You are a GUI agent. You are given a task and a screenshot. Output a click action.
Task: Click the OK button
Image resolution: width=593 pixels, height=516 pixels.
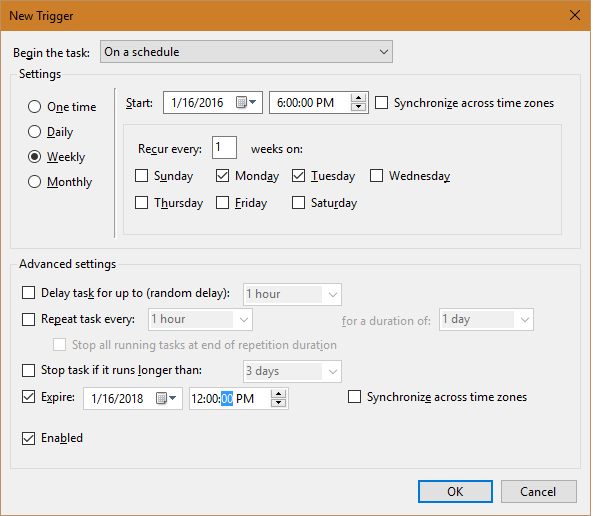[x=455, y=491]
